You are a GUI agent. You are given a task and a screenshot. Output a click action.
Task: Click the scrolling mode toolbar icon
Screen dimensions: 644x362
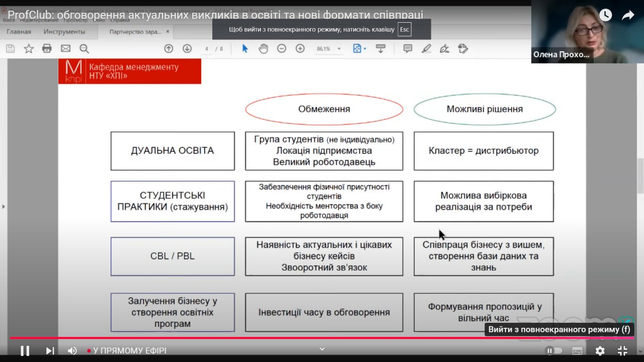tap(380, 49)
